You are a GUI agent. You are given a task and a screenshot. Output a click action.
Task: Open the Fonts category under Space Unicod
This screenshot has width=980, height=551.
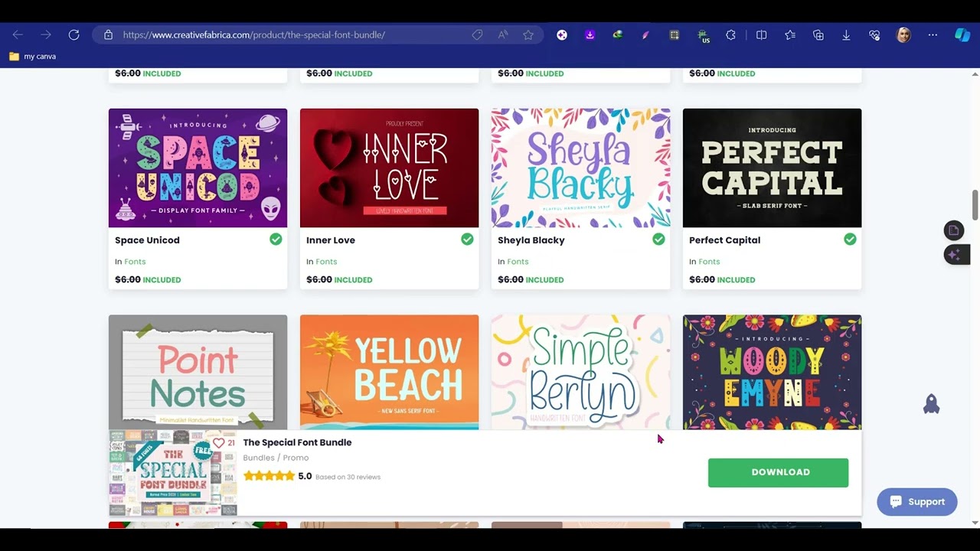coord(135,262)
